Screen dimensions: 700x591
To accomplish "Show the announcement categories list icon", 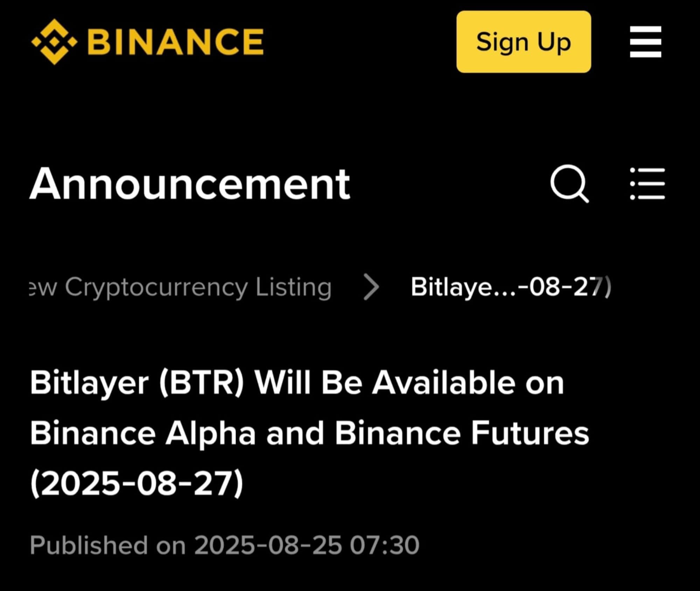I will coord(647,183).
